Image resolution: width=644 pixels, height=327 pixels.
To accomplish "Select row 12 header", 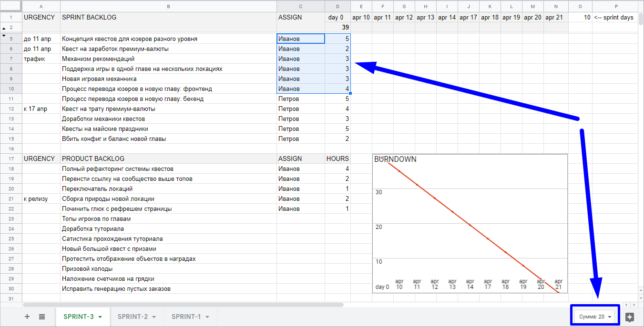I will tap(11, 109).
